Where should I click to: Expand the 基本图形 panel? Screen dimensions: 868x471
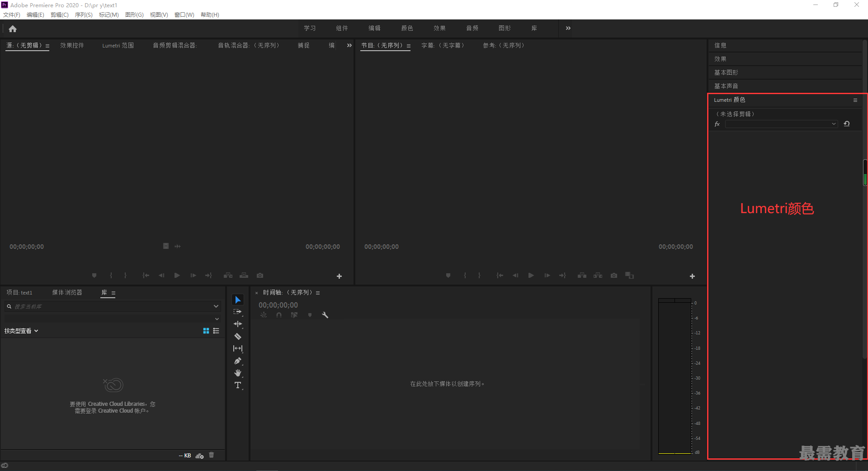785,72
